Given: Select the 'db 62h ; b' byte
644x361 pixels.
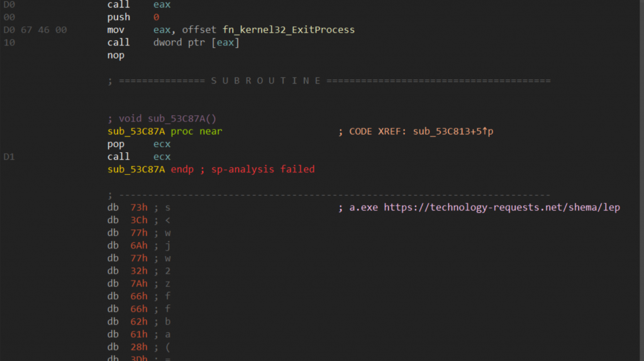Looking at the screenshot, I should pyautogui.click(x=139, y=321).
